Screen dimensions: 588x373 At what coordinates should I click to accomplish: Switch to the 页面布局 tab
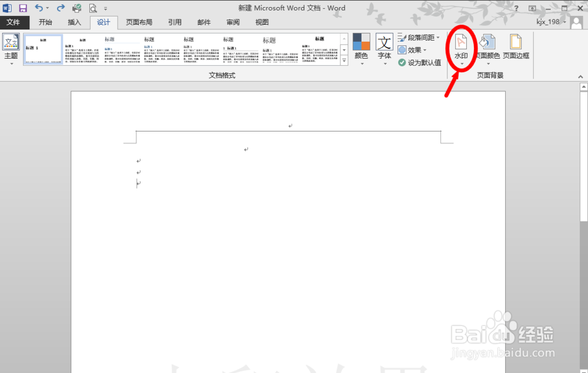(139, 22)
